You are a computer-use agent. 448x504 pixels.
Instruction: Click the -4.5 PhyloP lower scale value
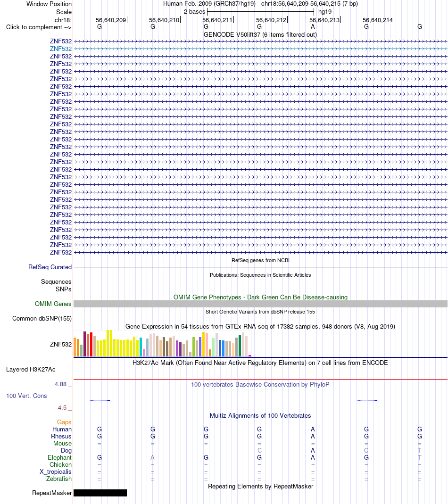click(x=61, y=407)
